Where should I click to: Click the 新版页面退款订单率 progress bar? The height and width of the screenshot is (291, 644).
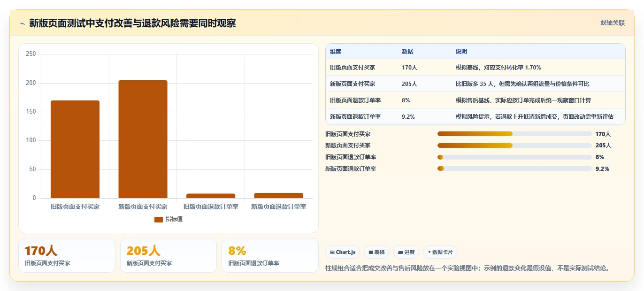point(514,168)
